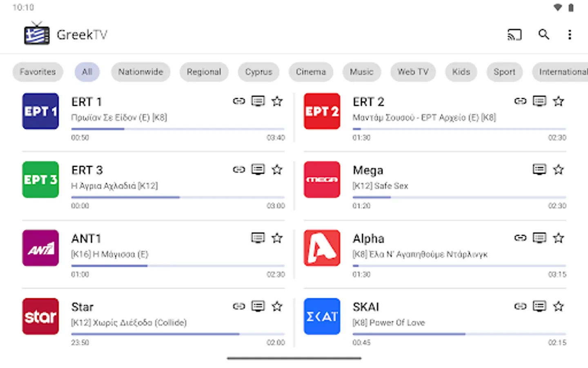Select the Cinema category filter
The height and width of the screenshot is (368, 588).
tap(311, 72)
